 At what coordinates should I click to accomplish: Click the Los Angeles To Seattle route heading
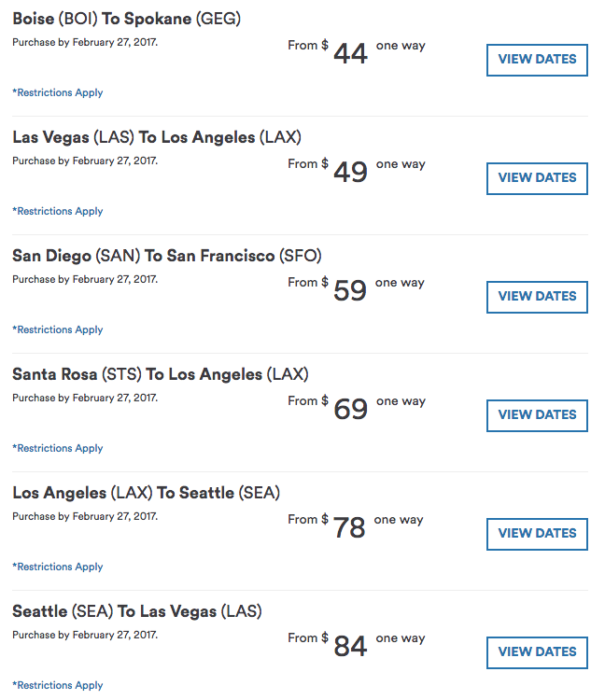click(147, 493)
